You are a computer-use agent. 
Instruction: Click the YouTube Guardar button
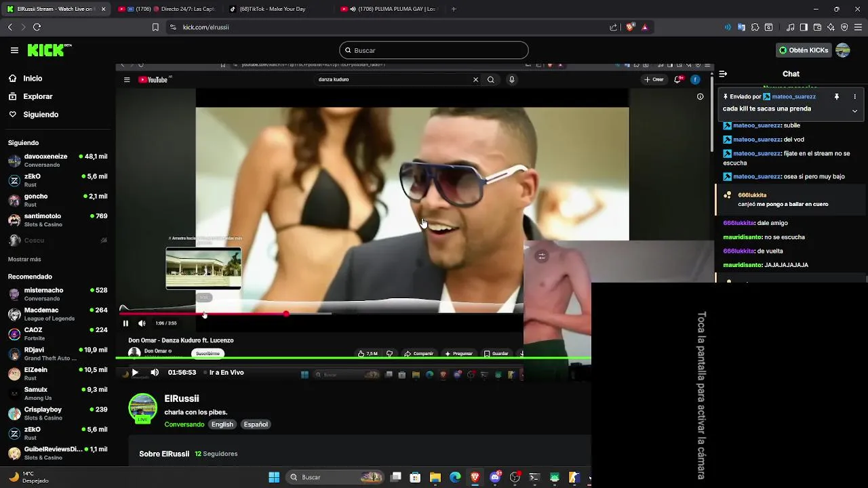click(x=496, y=353)
